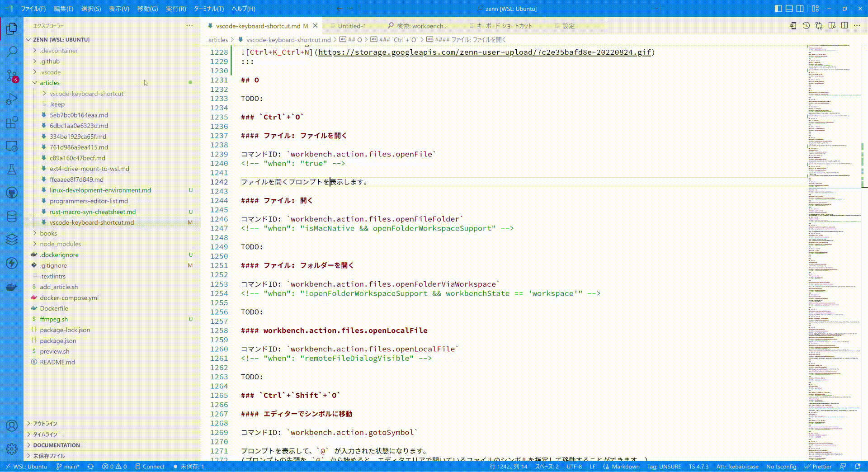Switch to the Untitled-1 tab
This screenshot has height=472, width=868.
tap(352, 26)
